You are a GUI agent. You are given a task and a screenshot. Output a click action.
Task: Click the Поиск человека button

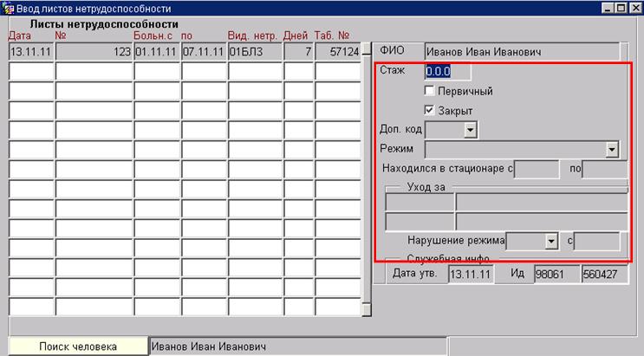pos(78,346)
